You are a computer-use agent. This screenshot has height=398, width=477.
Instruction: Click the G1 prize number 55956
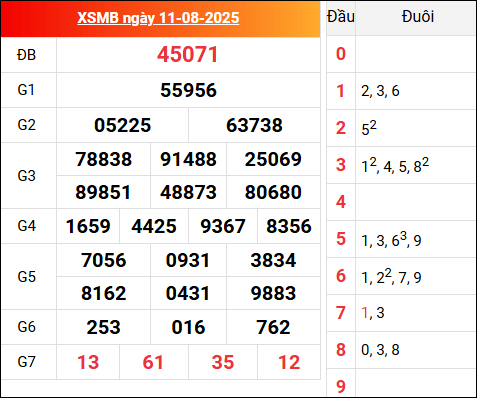click(x=188, y=90)
